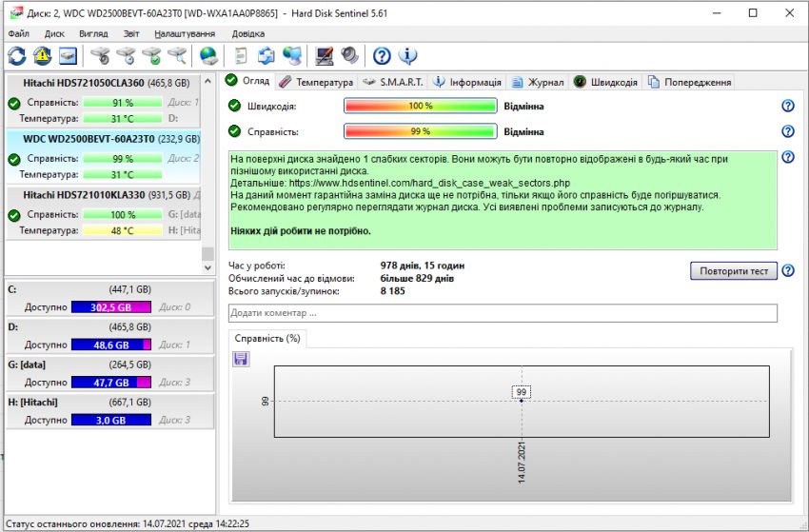Click the refresh with warning triangle icon
The image size is (809, 532).
coord(42,56)
